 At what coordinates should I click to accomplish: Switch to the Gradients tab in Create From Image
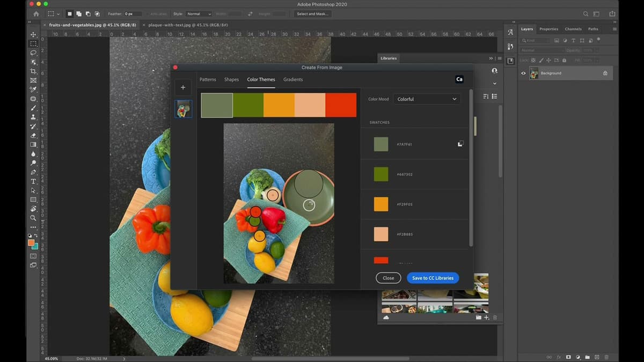coord(293,79)
